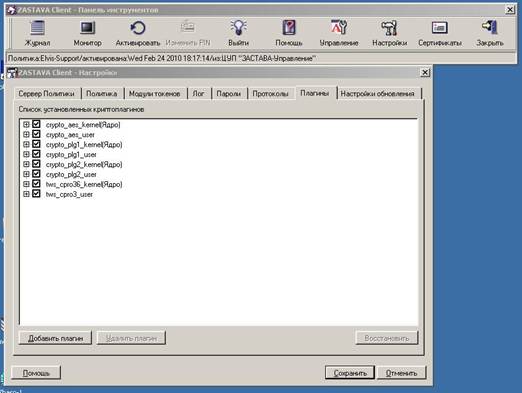The width and height of the screenshot is (522, 393).
Task: Expand the crypto_plg1_kernel(Ядро) node
Action: tap(26, 144)
